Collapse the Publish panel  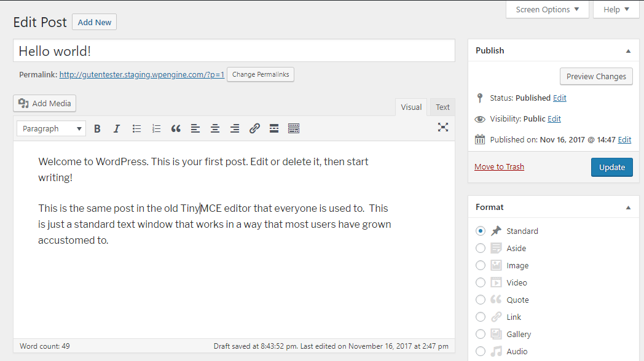pos(628,50)
